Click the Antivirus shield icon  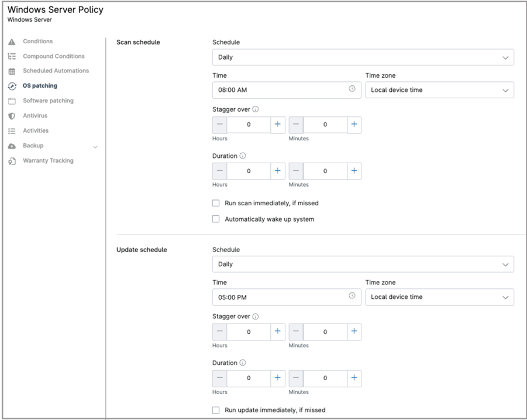pyautogui.click(x=12, y=116)
